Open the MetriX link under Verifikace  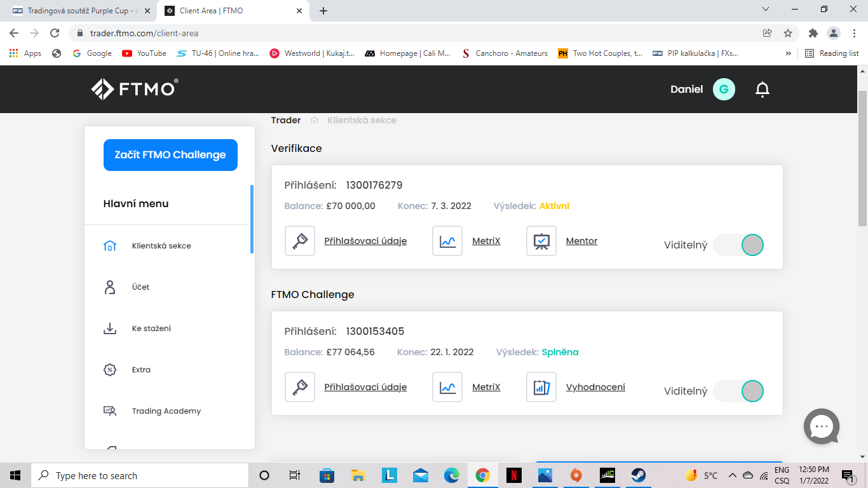click(486, 241)
